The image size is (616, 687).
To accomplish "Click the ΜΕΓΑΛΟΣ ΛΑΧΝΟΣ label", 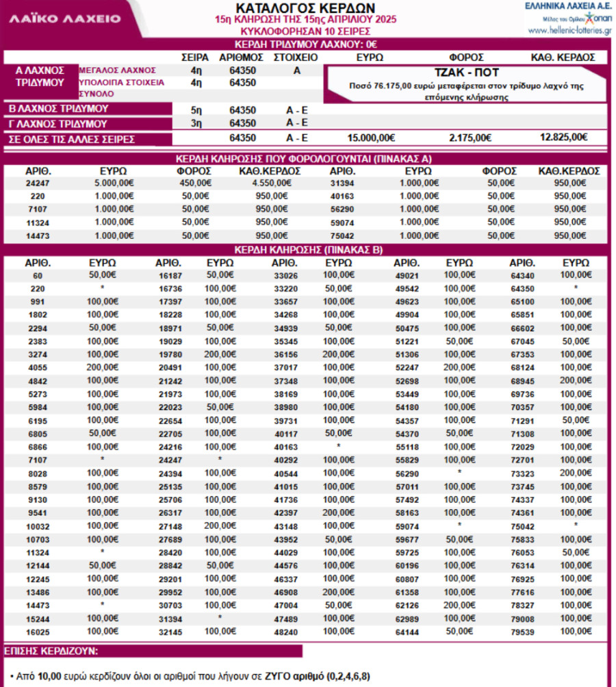I will (x=118, y=70).
